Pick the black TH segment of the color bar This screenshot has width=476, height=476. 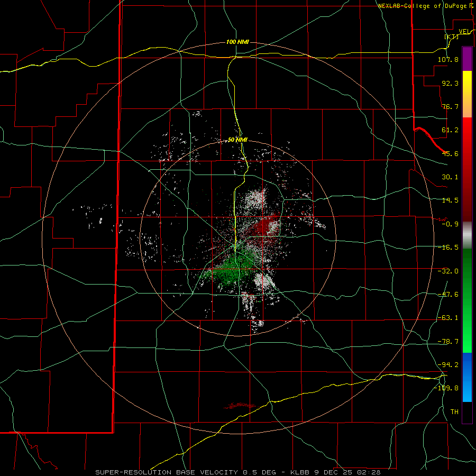467,413
